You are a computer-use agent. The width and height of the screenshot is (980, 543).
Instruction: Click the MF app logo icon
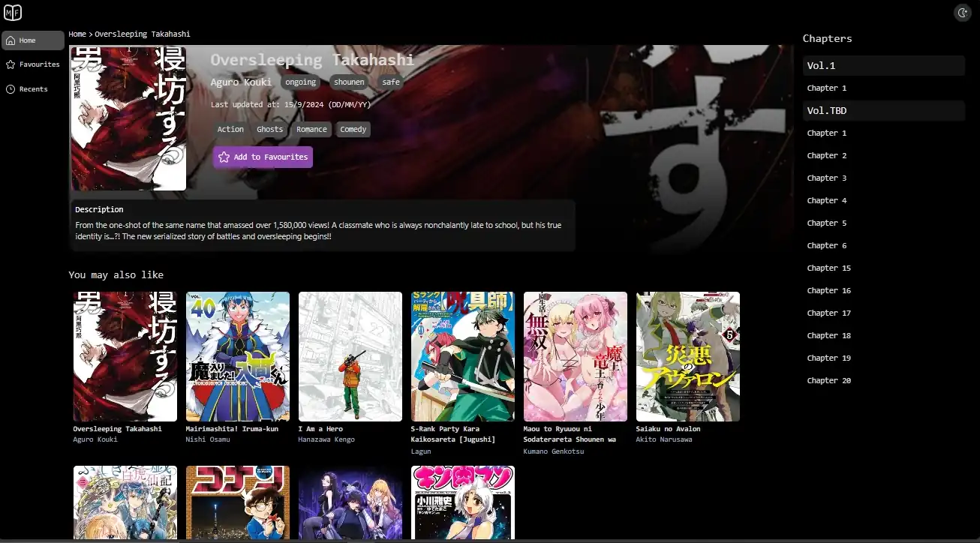13,13
